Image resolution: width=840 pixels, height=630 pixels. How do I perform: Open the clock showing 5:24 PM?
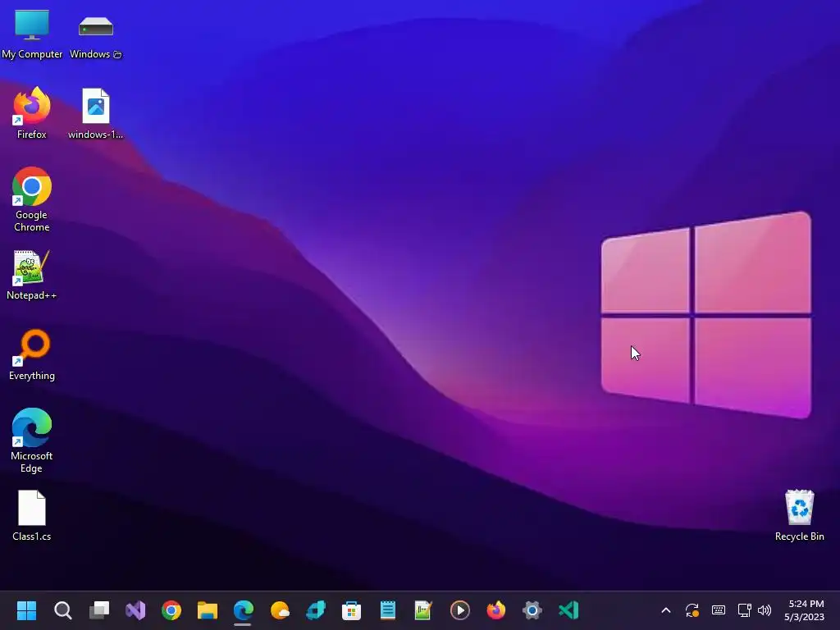[804, 610]
